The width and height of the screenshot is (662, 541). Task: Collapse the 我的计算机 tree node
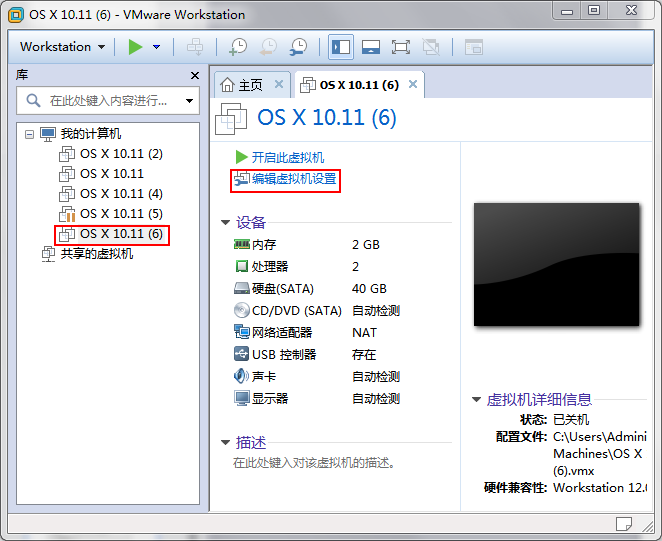[x=29, y=134]
